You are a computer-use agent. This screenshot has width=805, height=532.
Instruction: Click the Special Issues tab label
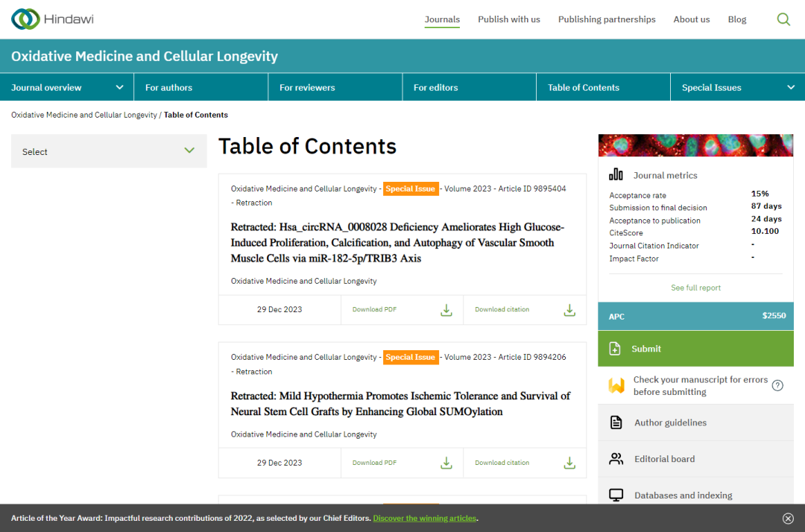pos(711,88)
